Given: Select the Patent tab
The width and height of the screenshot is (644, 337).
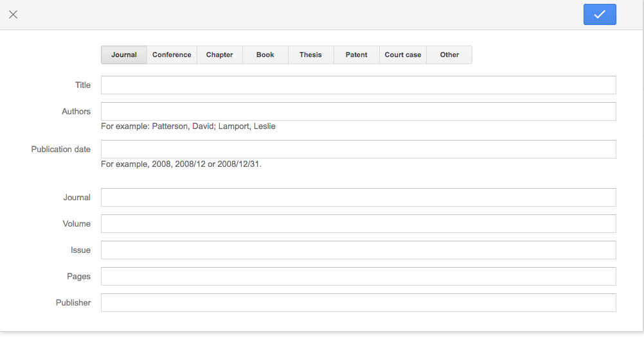Looking at the screenshot, I should [356, 55].
